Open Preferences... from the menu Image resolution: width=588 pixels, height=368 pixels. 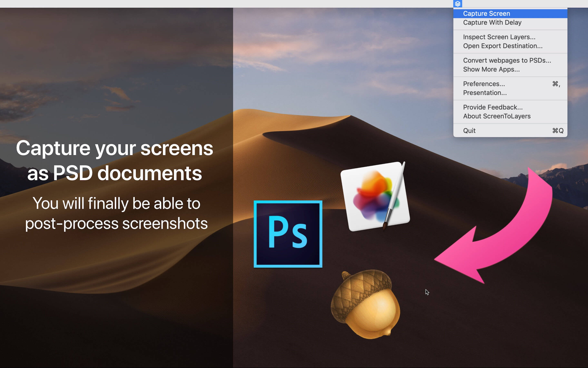pyautogui.click(x=510, y=84)
